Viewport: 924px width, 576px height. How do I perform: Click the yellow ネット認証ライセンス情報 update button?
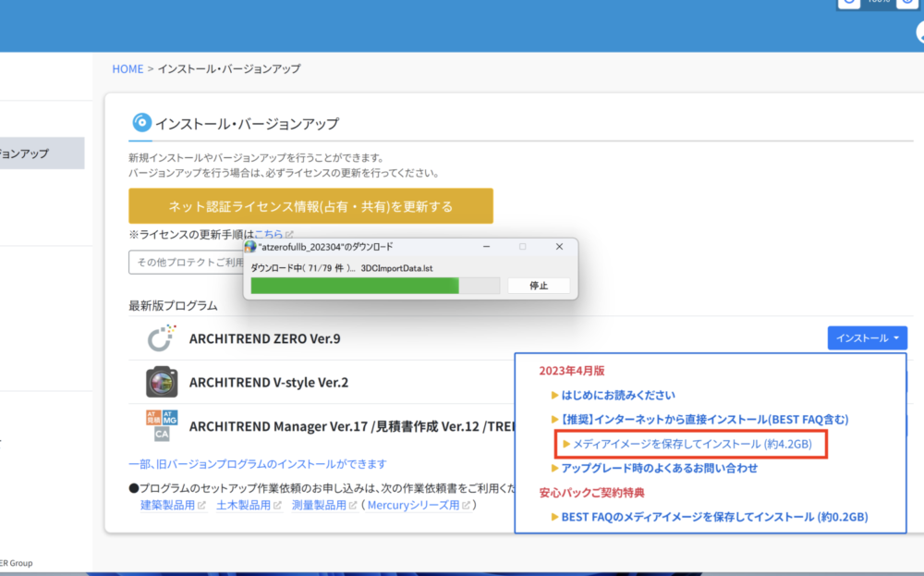pyautogui.click(x=310, y=206)
